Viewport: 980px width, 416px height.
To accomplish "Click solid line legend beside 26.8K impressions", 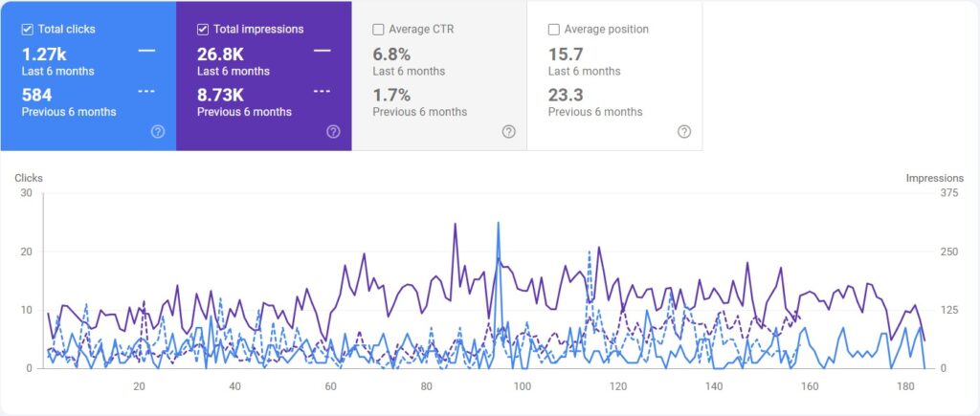I will 322,51.
